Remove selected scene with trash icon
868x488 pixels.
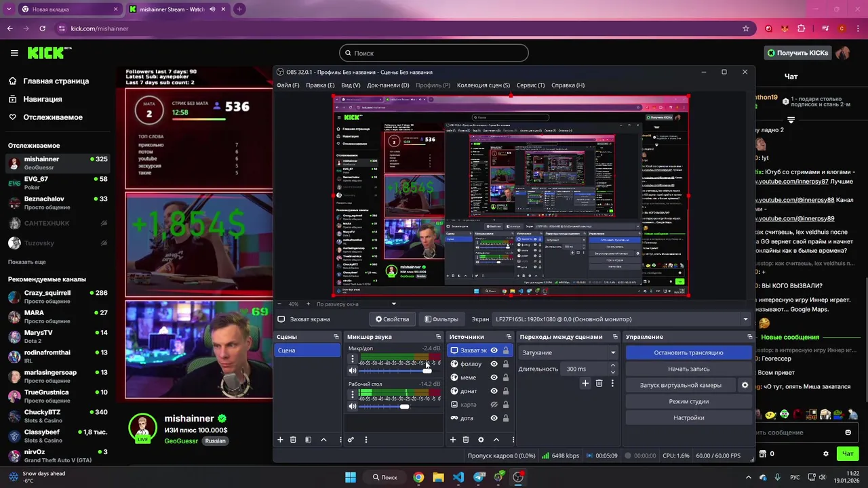tap(293, 440)
